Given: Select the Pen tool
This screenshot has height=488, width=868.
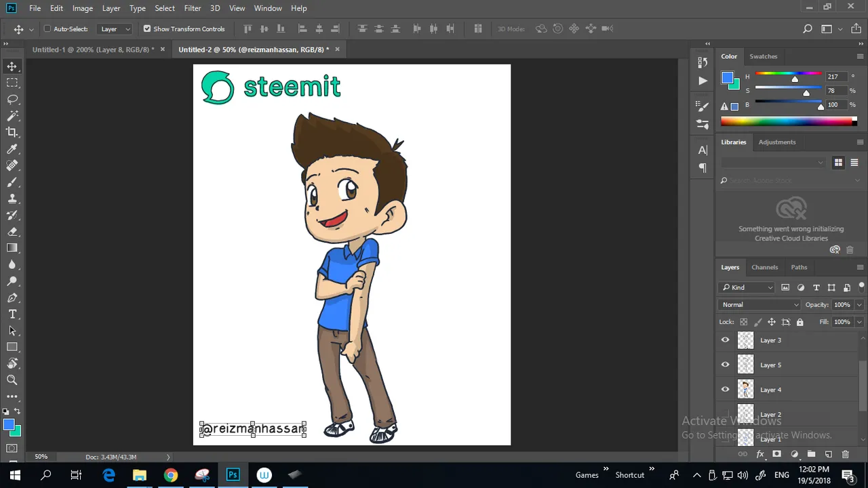Looking at the screenshot, I should pos(12,298).
